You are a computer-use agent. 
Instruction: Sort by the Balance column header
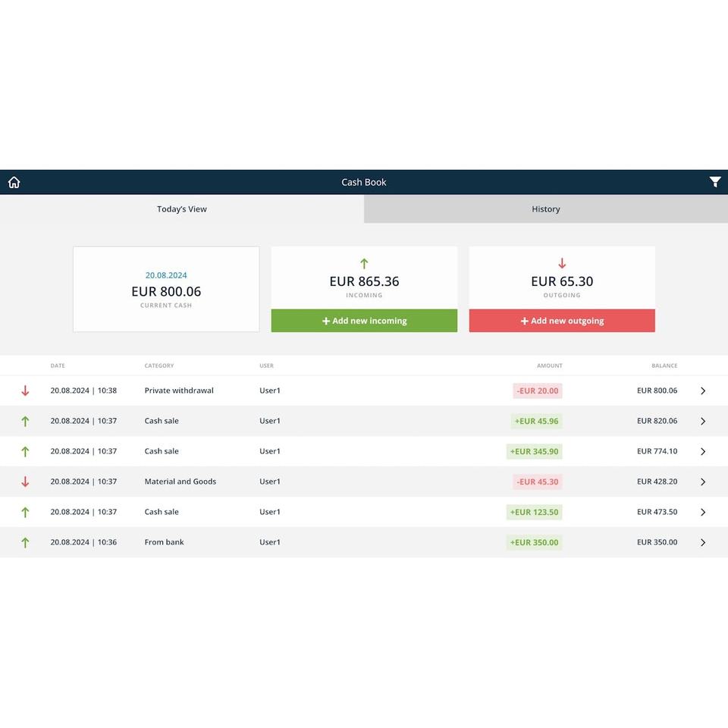coord(664,366)
